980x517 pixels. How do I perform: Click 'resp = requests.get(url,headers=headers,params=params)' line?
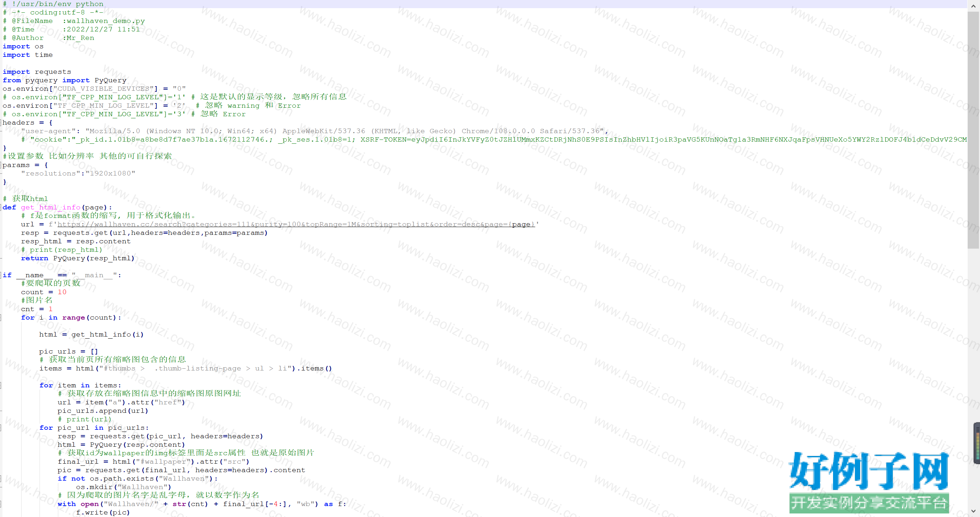pos(144,233)
